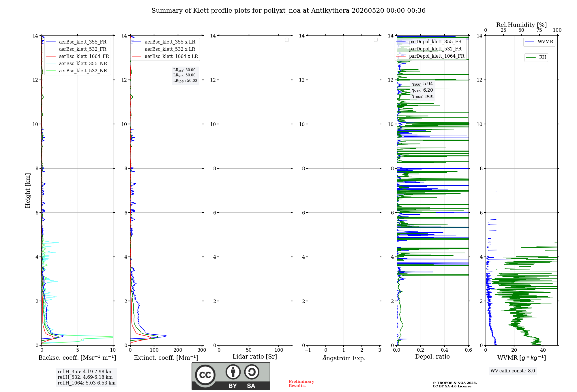The image size is (577, 392).
Task: Click ref.H_532: 4.69-6.18 km text
Action: click(85, 377)
